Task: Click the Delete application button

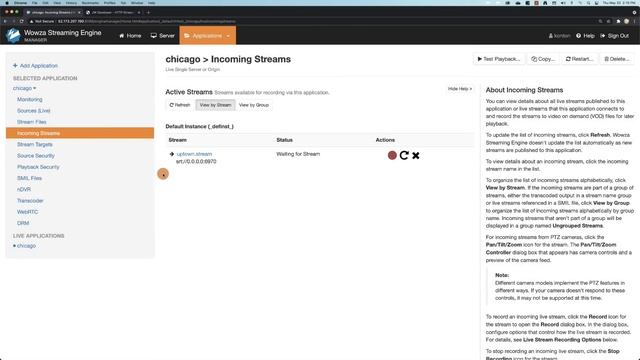Action: coord(616,59)
